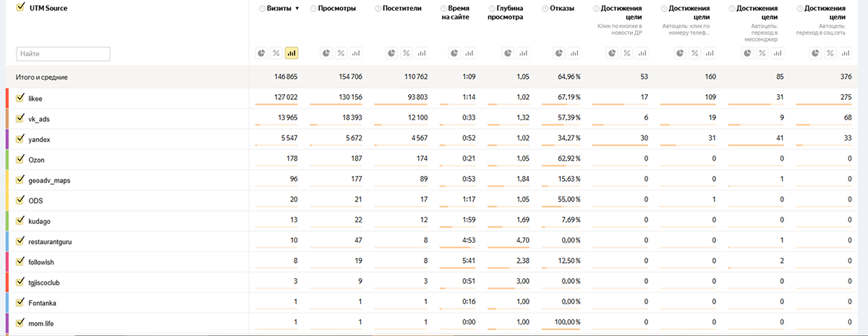Select bar icon under 'Клик по кнопке' goal

pyautogui.click(x=641, y=53)
